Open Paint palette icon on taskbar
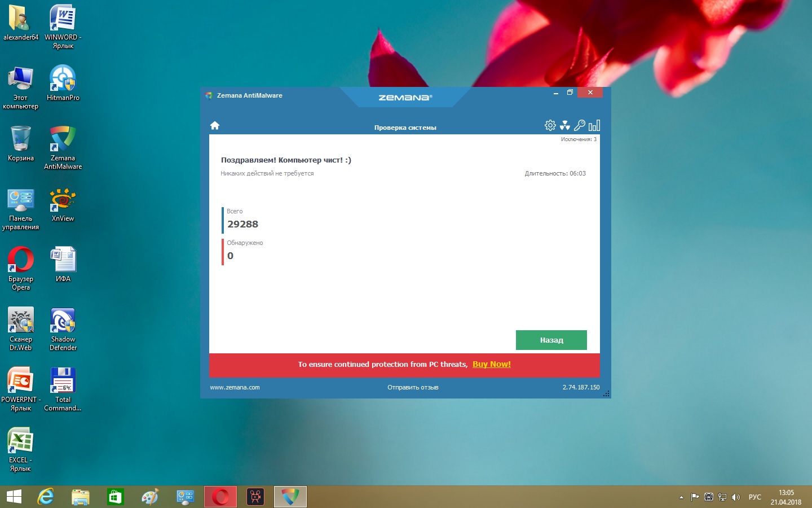 (150, 497)
